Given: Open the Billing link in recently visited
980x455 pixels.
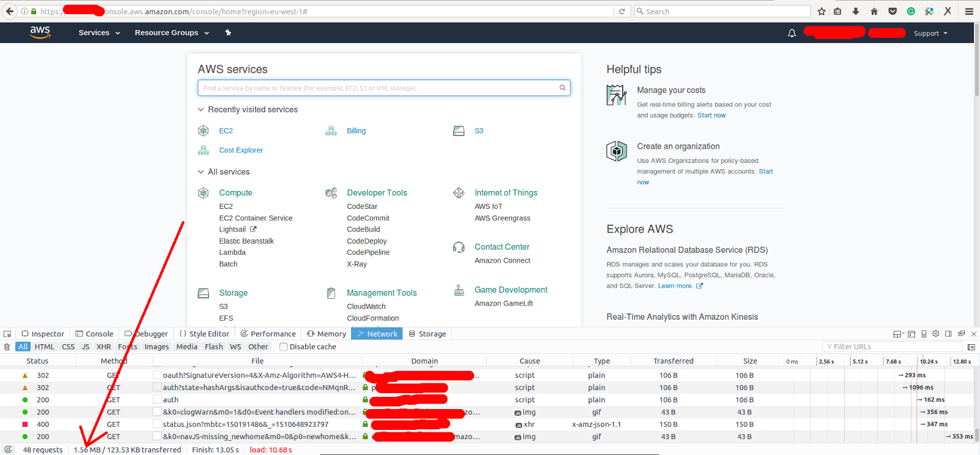Looking at the screenshot, I should 356,131.
